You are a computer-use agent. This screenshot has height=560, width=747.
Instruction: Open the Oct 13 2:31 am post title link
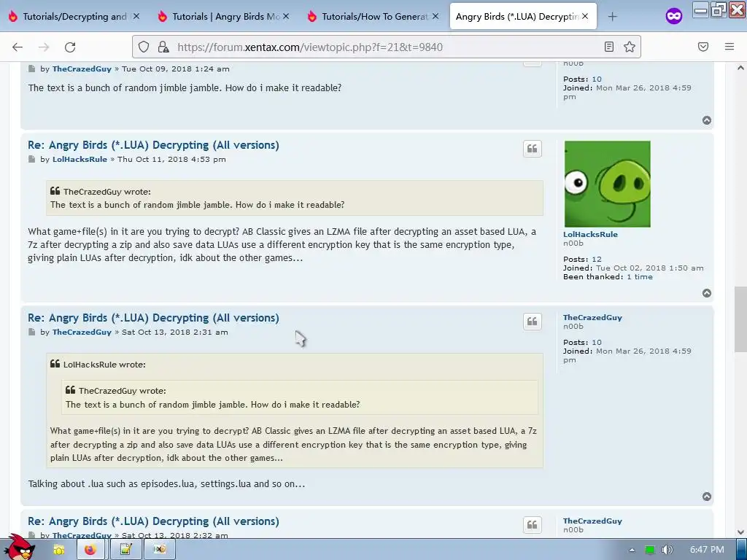click(153, 318)
